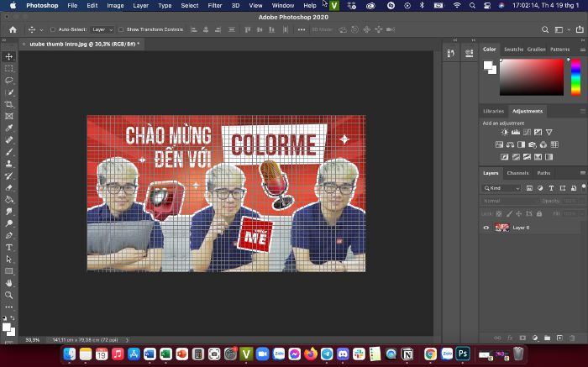This screenshot has height=367, width=588.
Task: Open the Normal blend mode dropdown
Action: coord(509,201)
